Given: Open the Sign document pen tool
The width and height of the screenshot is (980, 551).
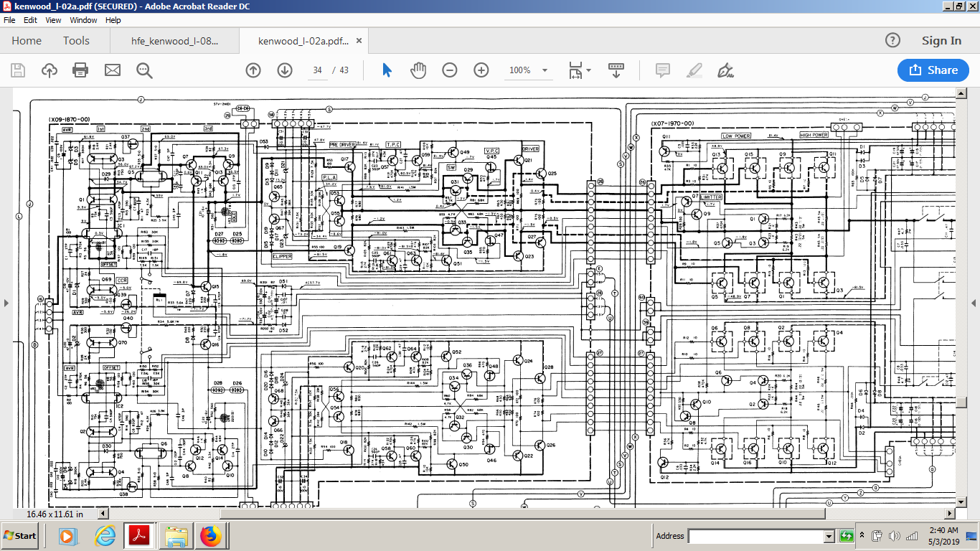Looking at the screenshot, I should 725,70.
